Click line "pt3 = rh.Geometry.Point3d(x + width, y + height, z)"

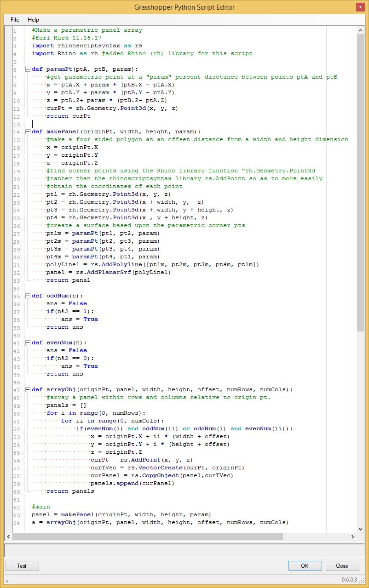pos(140,210)
